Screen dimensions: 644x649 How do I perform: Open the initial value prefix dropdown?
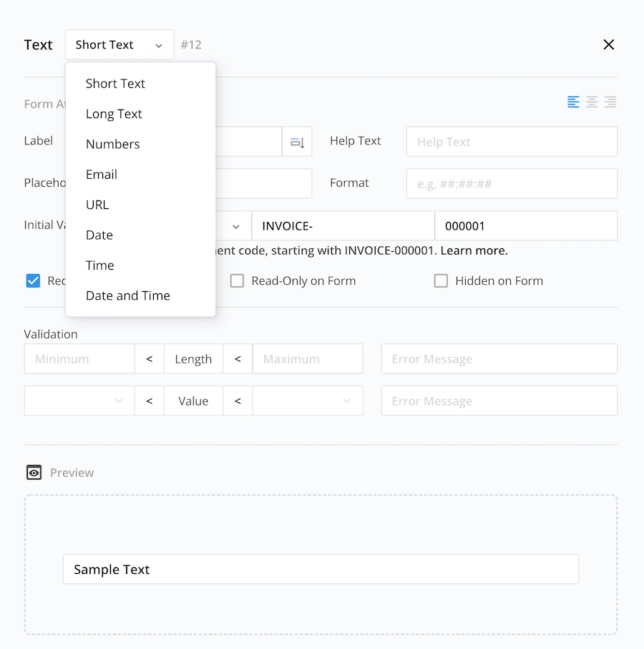(236, 225)
